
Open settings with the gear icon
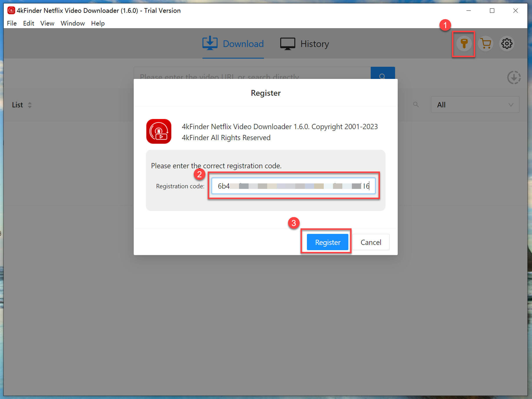[x=506, y=44]
